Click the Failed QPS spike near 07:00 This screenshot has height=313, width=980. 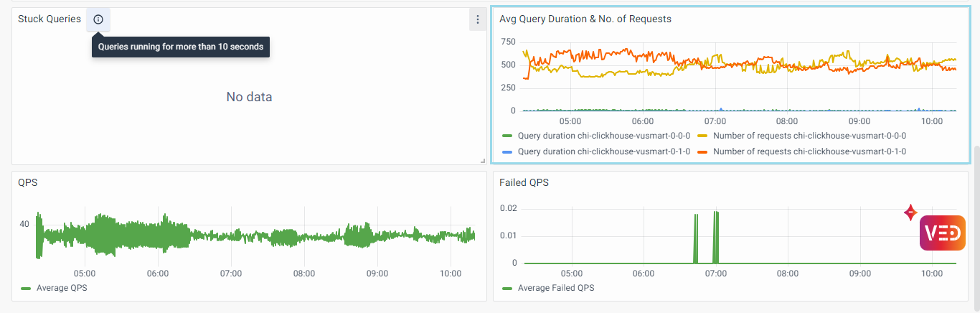coord(715,237)
